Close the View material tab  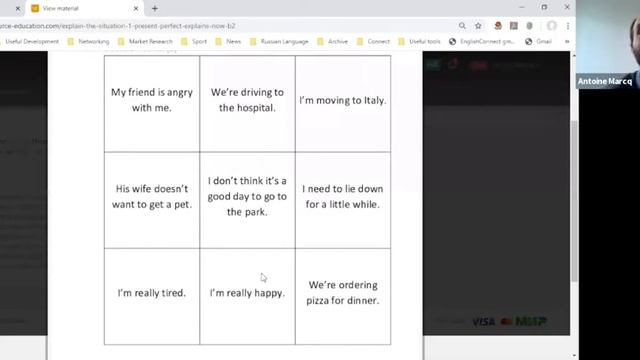coord(136,8)
